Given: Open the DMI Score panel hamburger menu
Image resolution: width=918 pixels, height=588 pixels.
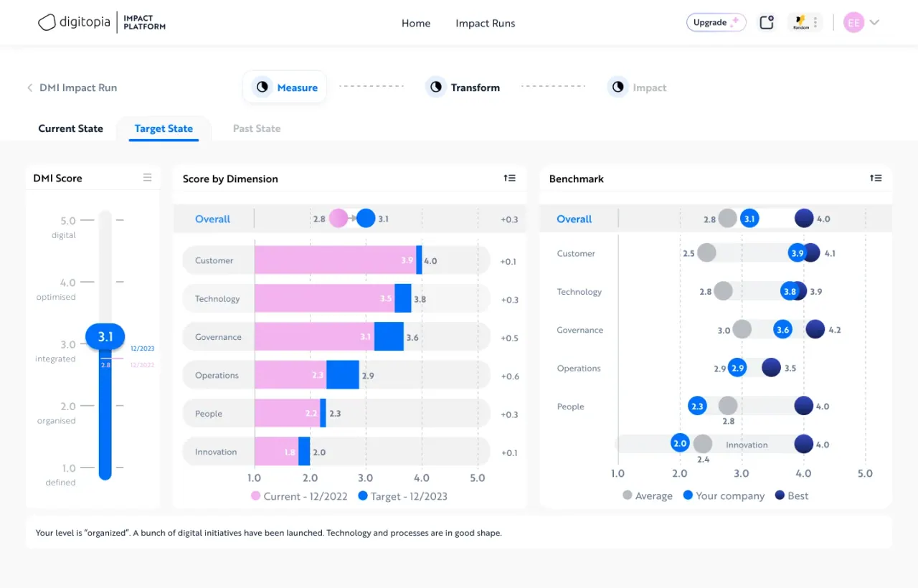Looking at the screenshot, I should pyautogui.click(x=147, y=178).
